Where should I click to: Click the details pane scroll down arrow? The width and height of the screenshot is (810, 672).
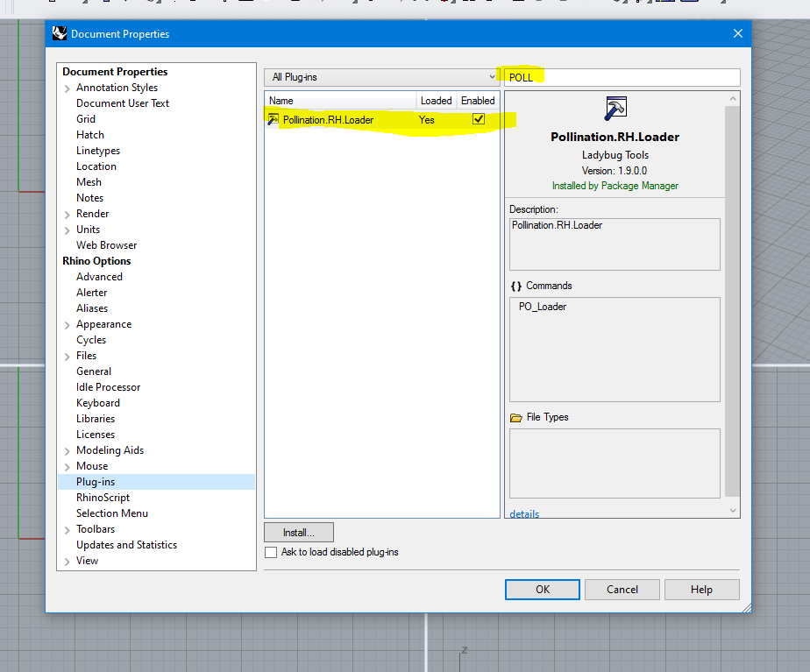point(733,511)
